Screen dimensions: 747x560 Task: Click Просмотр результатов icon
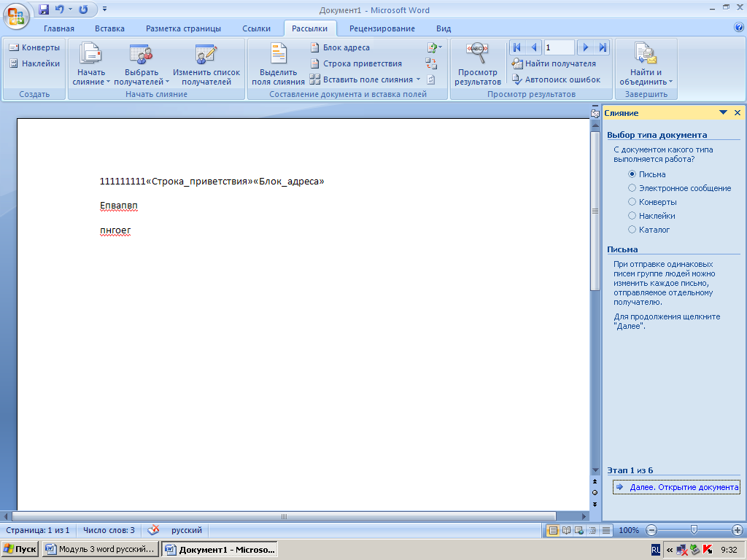(477, 53)
